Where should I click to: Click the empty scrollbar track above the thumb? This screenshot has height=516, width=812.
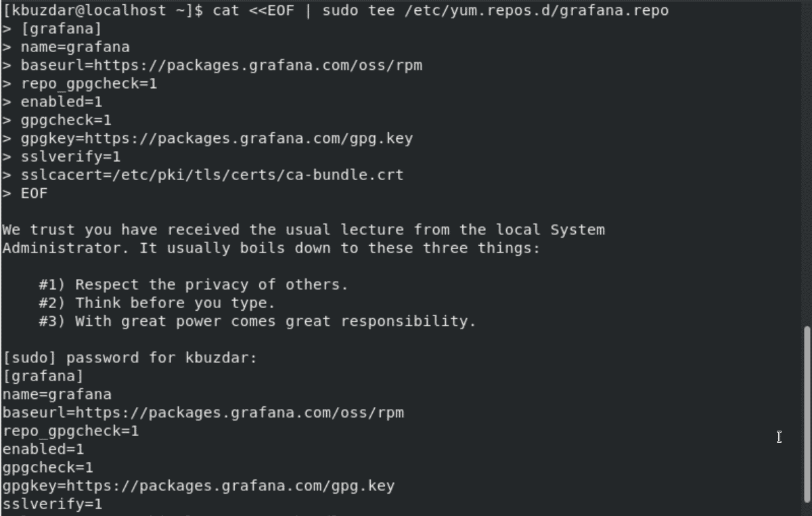[x=805, y=163]
